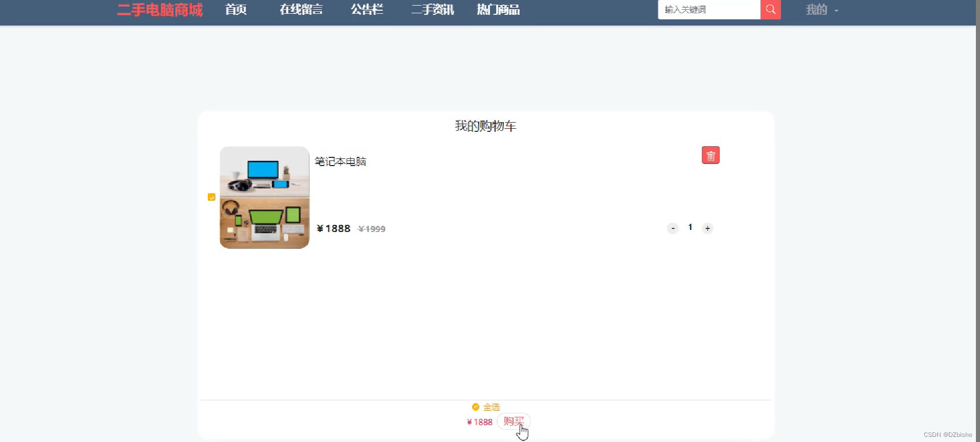This screenshot has height=442, width=980.
Task: Delete the 笔记本电脑 item with the trash icon
Action: click(x=710, y=155)
